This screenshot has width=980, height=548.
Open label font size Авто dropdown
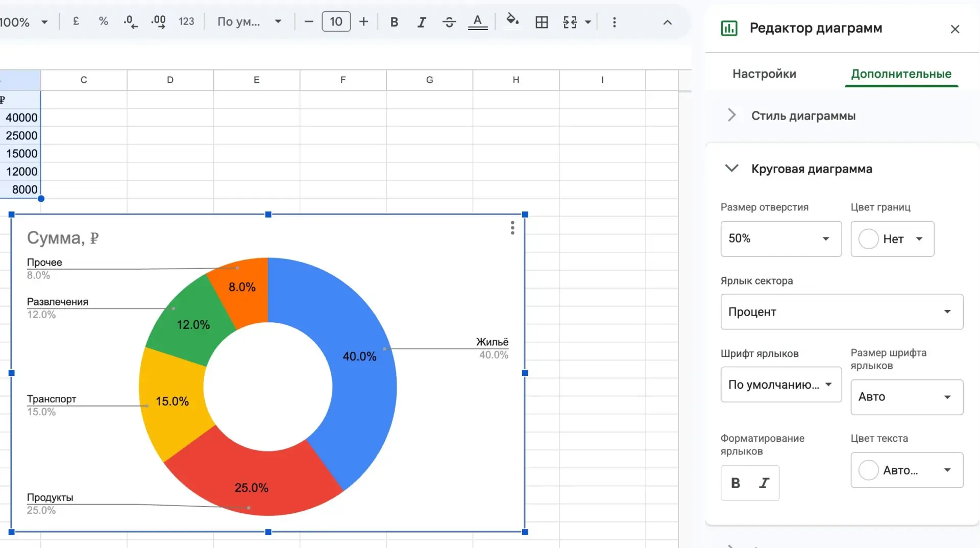coord(906,397)
